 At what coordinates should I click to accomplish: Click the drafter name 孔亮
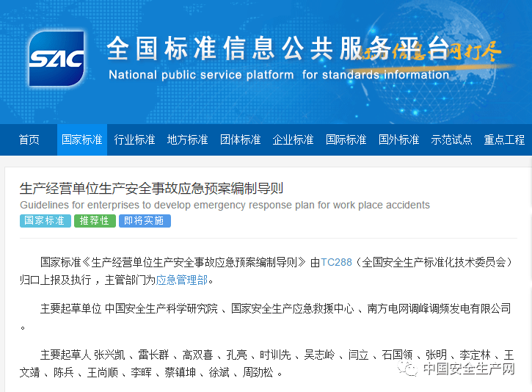click(237, 355)
